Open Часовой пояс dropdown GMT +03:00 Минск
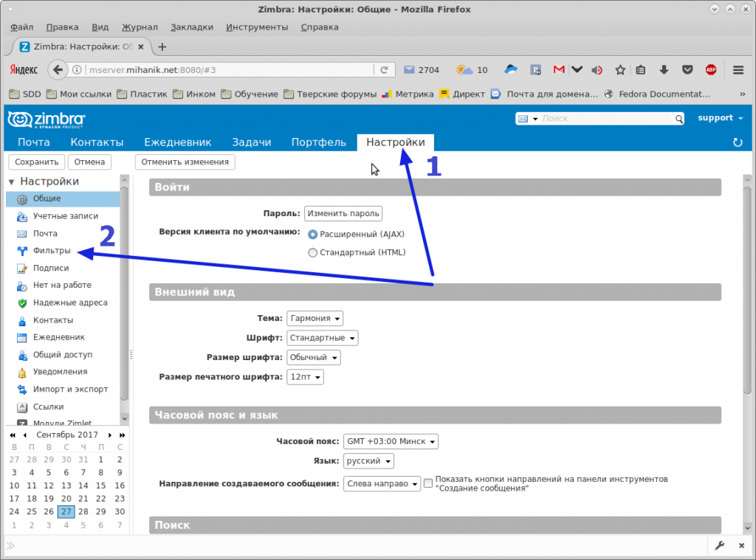 tap(391, 441)
